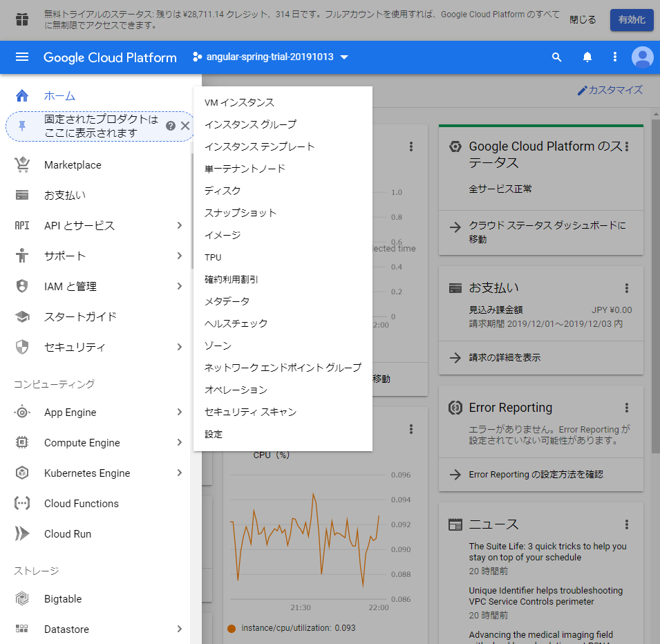660x644 pixels.
Task: Select 設定 in the Compute submenu
Action: pos(283,434)
